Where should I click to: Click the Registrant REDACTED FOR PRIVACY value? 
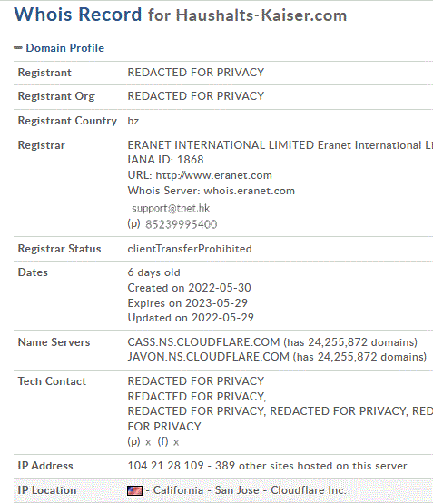coord(195,73)
